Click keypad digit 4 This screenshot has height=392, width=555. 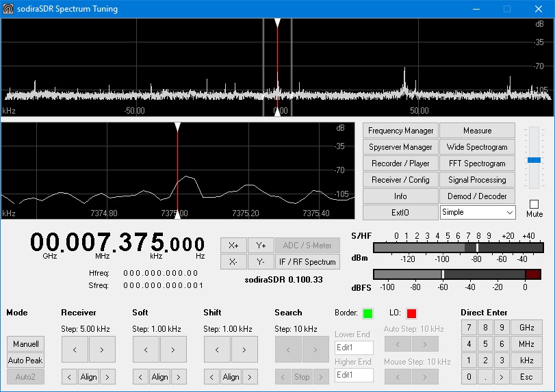tap(469, 344)
